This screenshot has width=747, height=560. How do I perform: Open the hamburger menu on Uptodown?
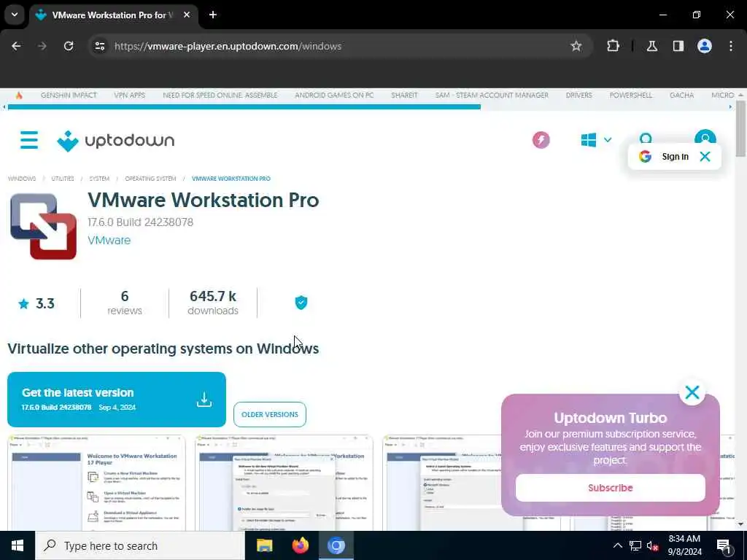coord(29,140)
